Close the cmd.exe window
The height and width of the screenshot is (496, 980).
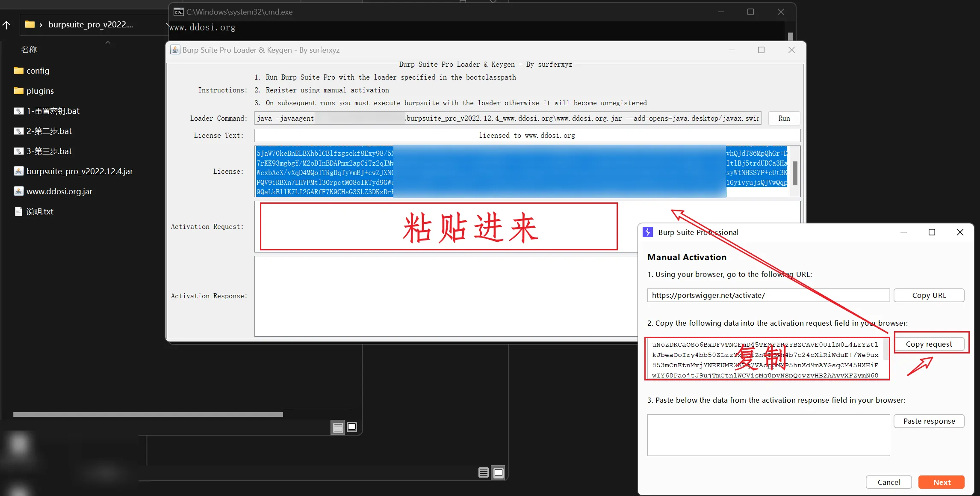(x=781, y=12)
